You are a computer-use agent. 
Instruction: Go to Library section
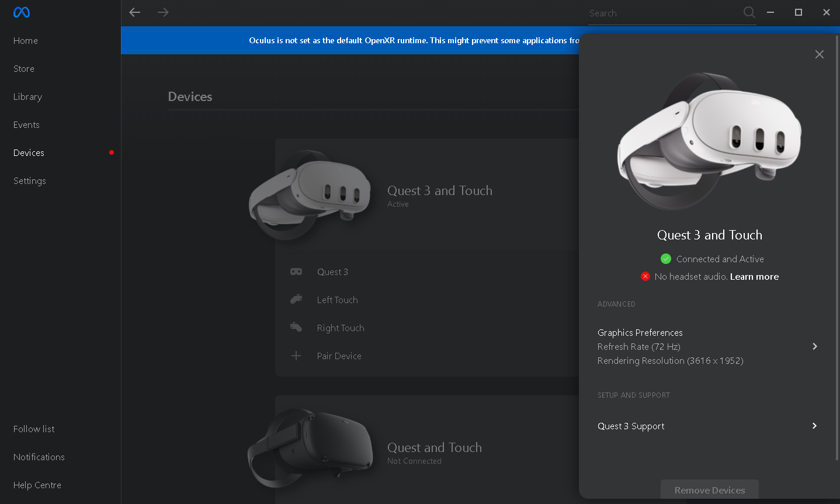(x=27, y=97)
